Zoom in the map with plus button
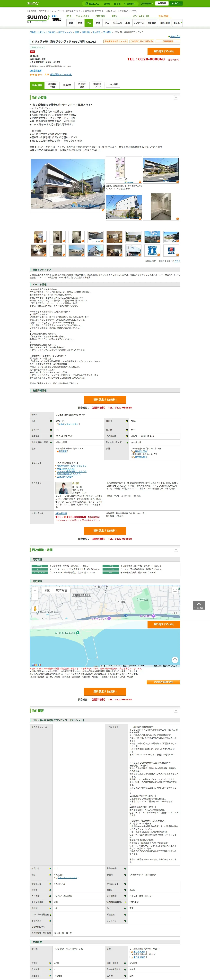The width and height of the screenshot is (210, 980). (x=35, y=590)
